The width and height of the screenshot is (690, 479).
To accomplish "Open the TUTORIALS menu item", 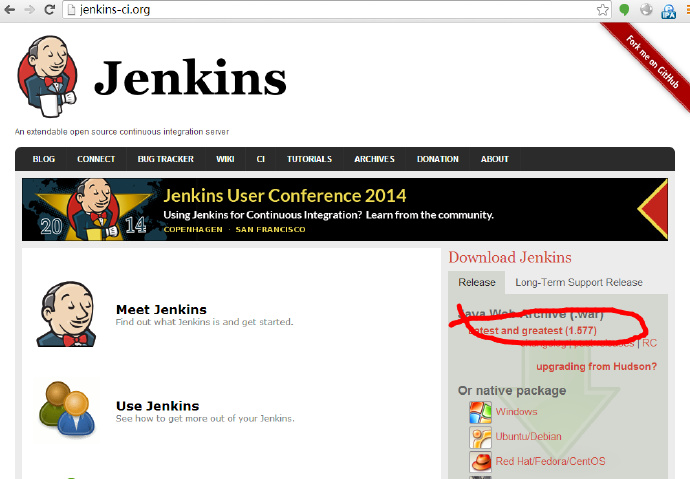I will coord(309,159).
